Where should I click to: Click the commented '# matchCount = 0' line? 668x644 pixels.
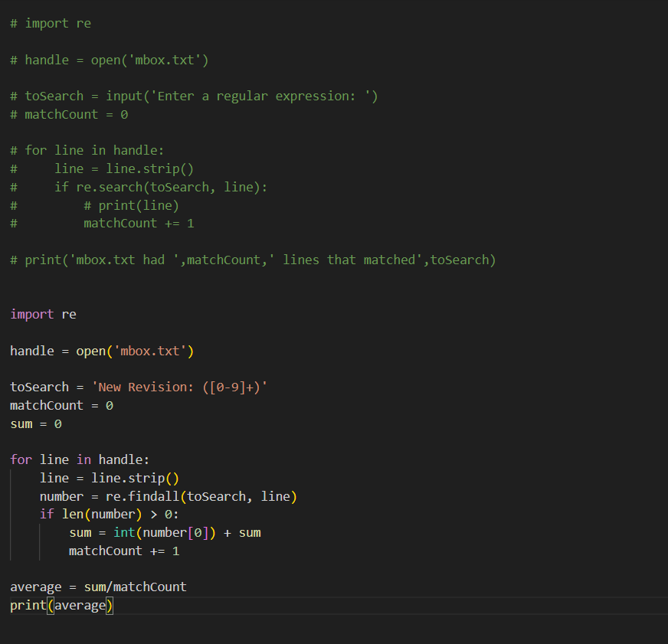coord(69,115)
